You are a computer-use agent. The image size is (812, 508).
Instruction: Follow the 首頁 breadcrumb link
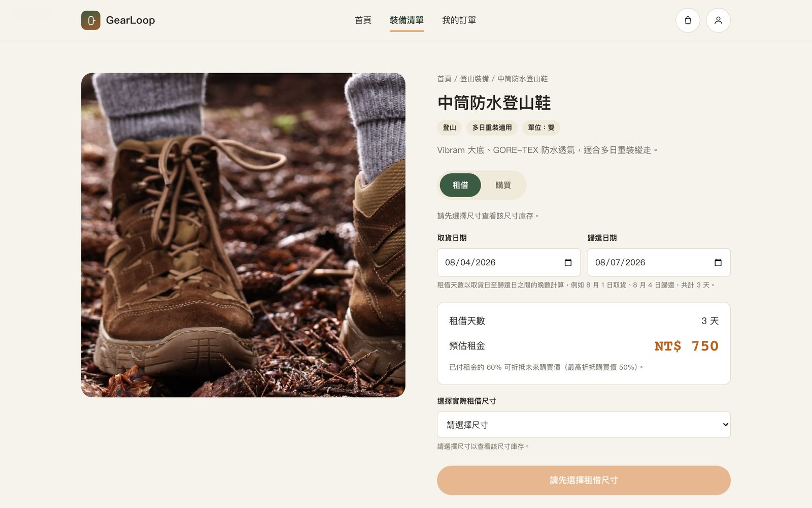tap(444, 79)
